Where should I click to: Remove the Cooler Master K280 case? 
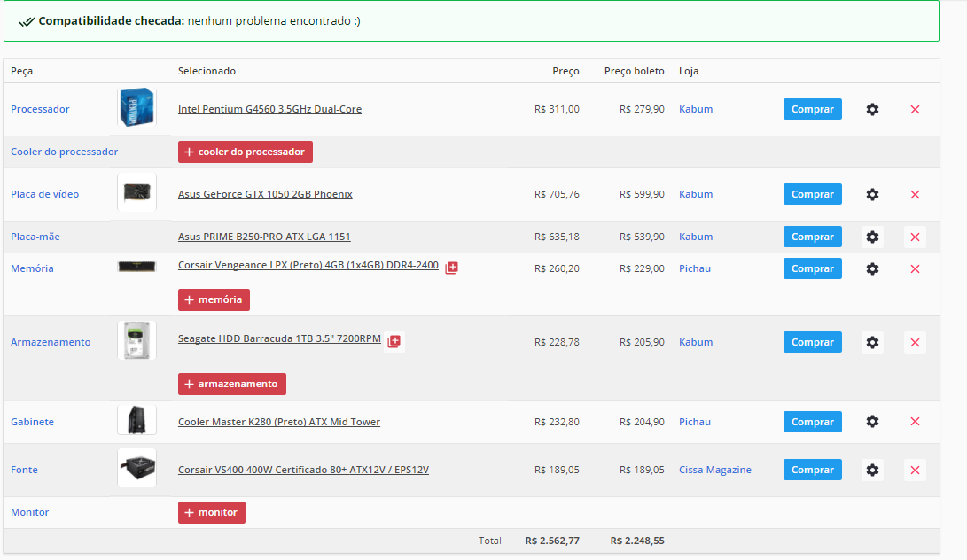(x=915, y=421)
